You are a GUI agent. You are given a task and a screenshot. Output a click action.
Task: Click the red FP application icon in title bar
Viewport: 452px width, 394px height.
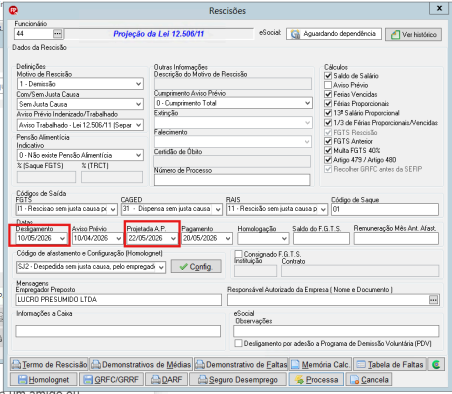click(x=13, y=11)
